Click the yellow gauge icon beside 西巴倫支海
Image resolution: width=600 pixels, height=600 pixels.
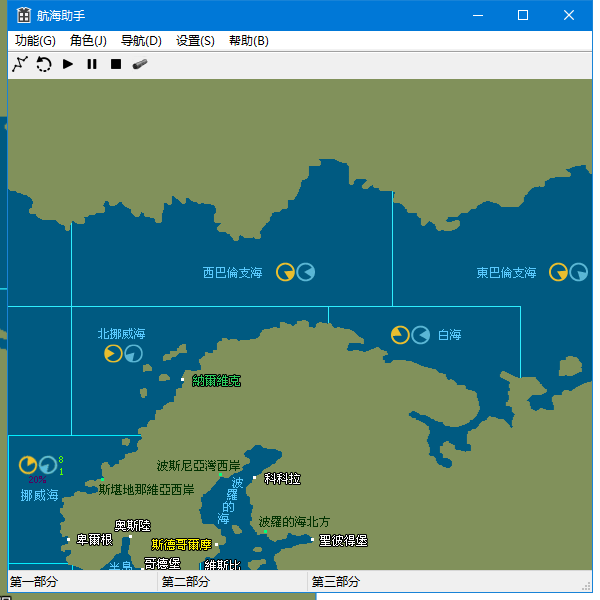tap(285, 272)
